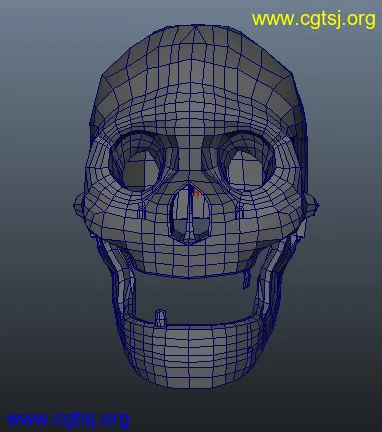This screenshot has height=432, width=382.
Task: Click the nasal cavity of the skull
Action: [x=190, y=213]
